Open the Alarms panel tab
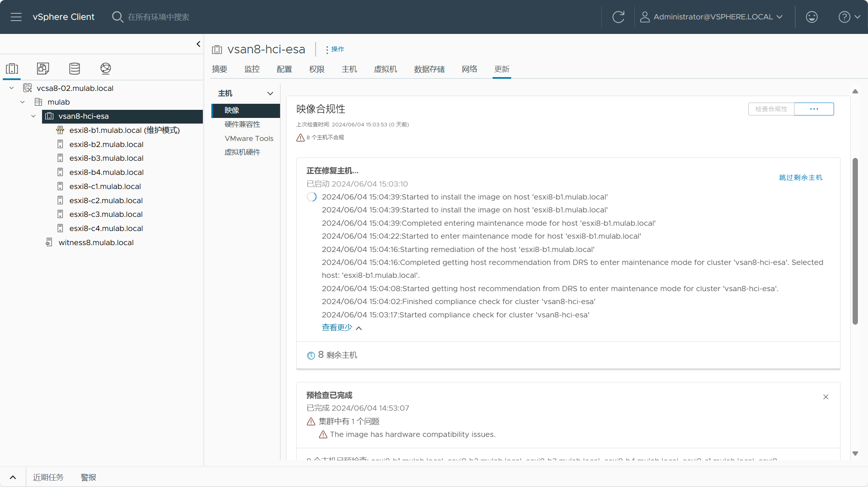 (88, 477)
